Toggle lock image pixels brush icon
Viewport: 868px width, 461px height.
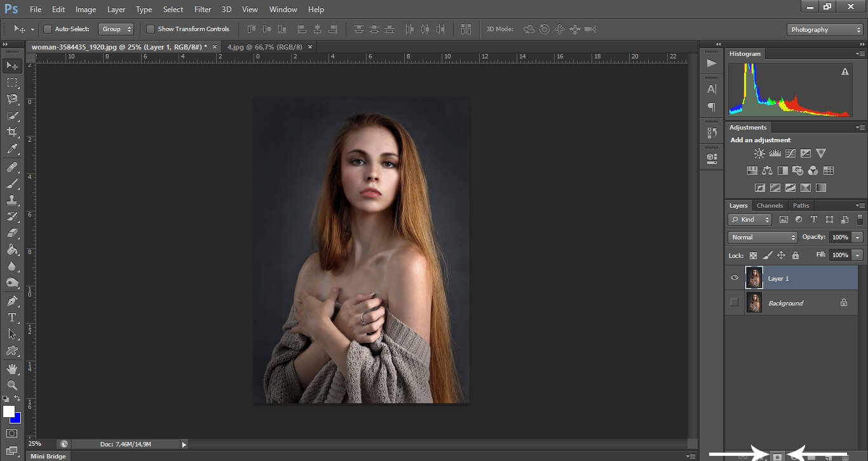click(x=767, y=255)
